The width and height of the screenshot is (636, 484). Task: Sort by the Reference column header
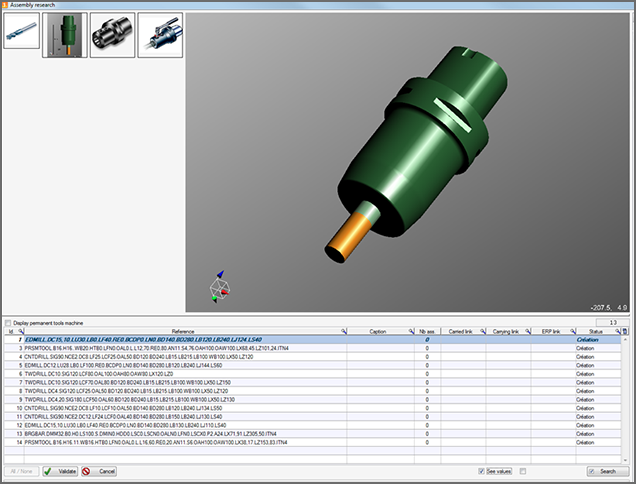pos(182,331)
